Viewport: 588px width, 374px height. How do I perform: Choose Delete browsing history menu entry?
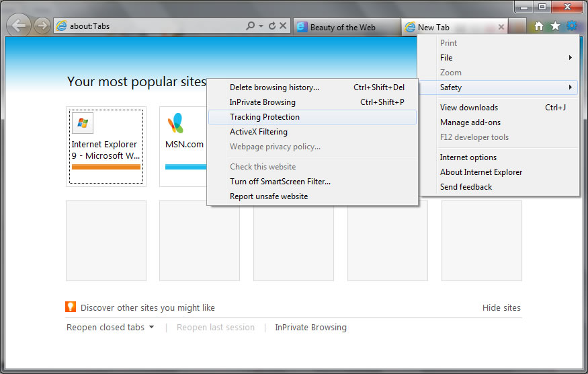tap(312, 87)
